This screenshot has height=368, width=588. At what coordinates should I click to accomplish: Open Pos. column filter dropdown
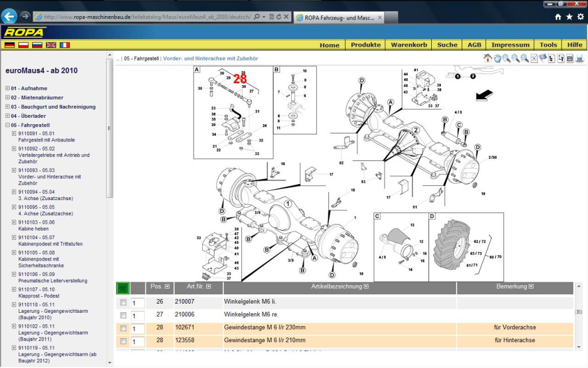pos(167,286)
